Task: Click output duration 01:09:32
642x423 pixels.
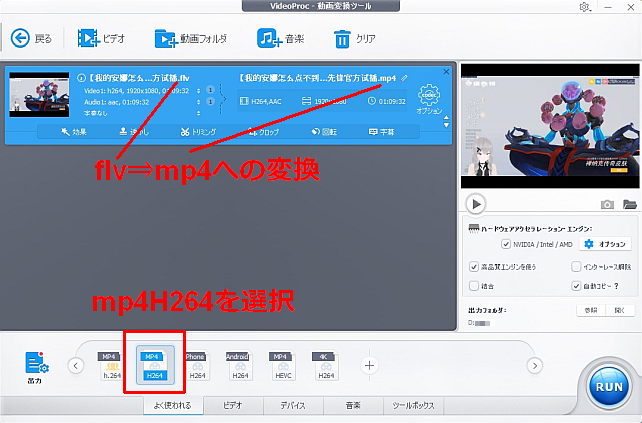Action: (x=387, y=101)
